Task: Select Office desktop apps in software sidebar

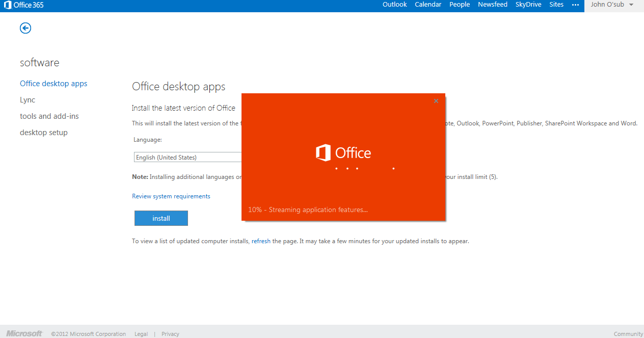Action: 53,84
